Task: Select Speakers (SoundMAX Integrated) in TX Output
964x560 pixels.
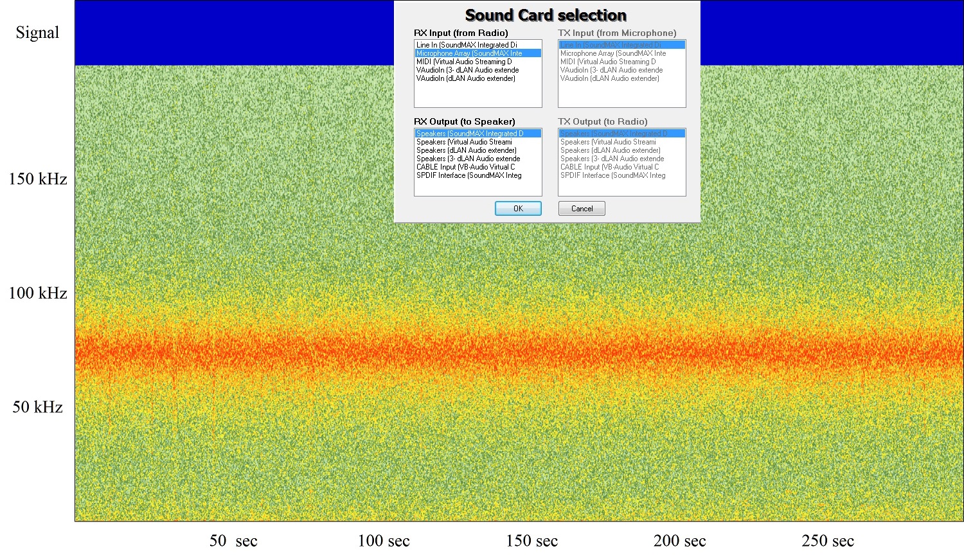Action: pos(614,134)
